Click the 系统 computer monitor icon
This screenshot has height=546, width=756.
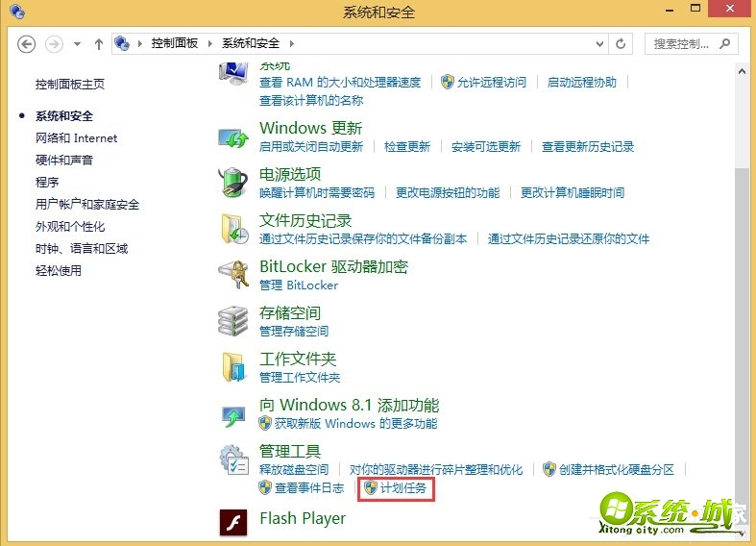233,74
